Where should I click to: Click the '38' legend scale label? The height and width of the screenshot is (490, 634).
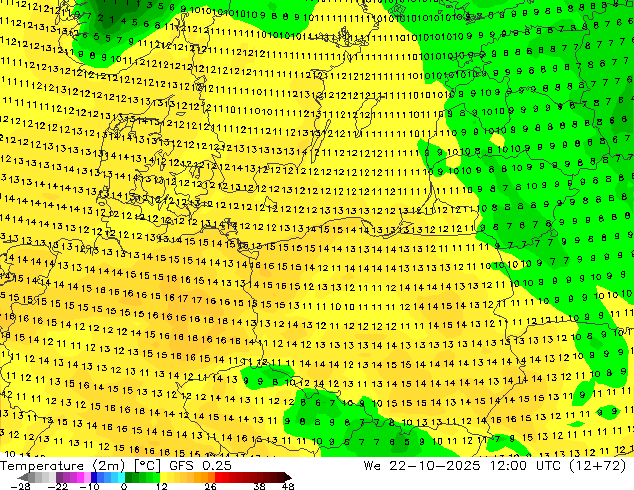[x=259, y=486]
